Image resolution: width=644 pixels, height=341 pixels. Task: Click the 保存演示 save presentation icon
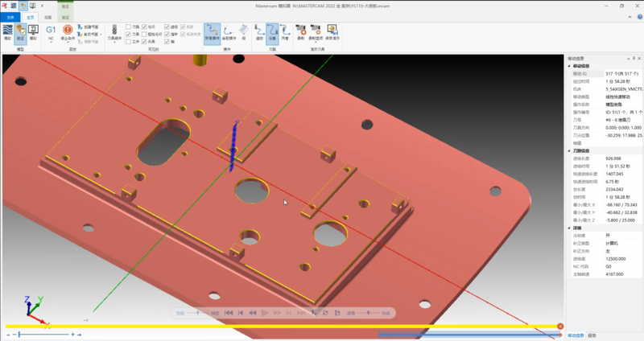pos(332,33)
